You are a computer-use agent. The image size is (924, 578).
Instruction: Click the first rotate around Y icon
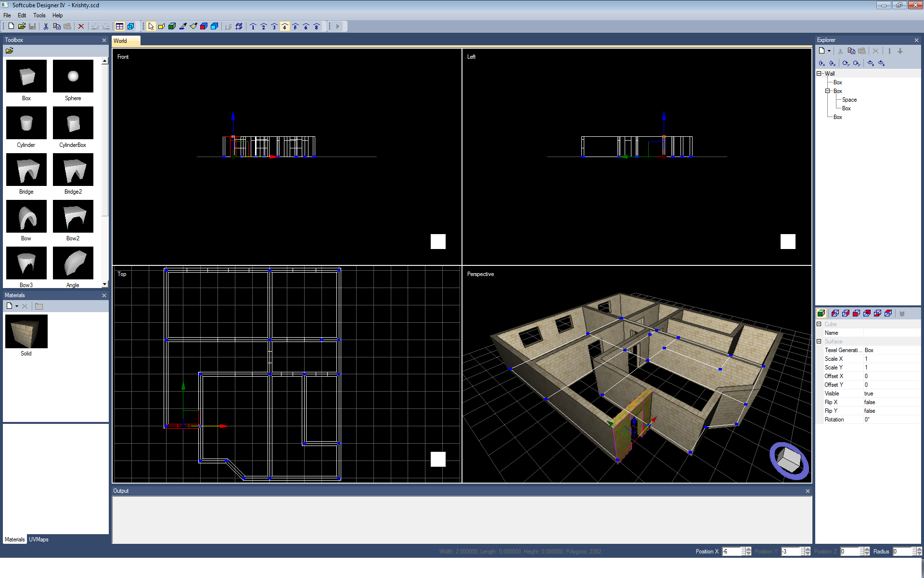pos(846,63)
